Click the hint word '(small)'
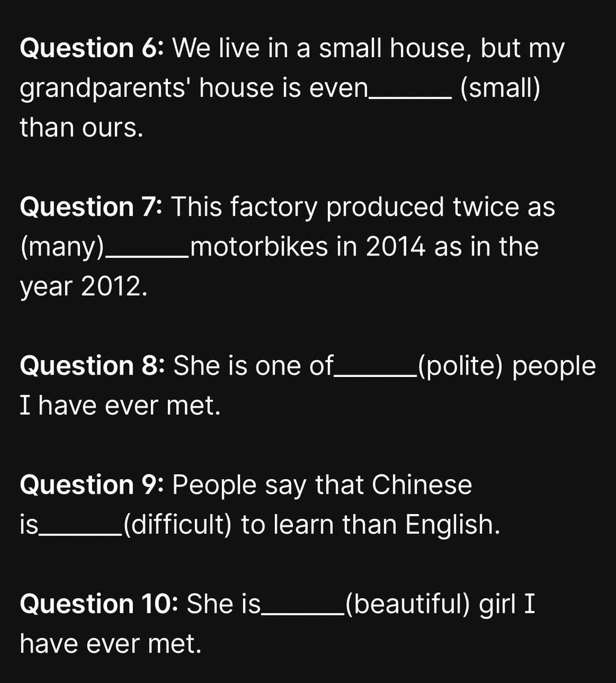This screenshot has width=616, height=683. click(x=500, y=88)
